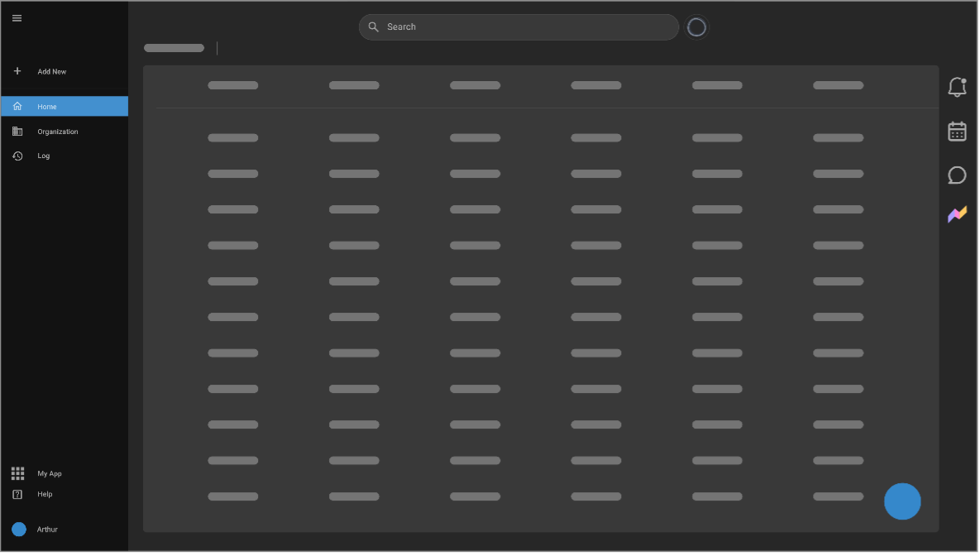
Task: Select the first row's first cell placeholder
Action: 233,138
